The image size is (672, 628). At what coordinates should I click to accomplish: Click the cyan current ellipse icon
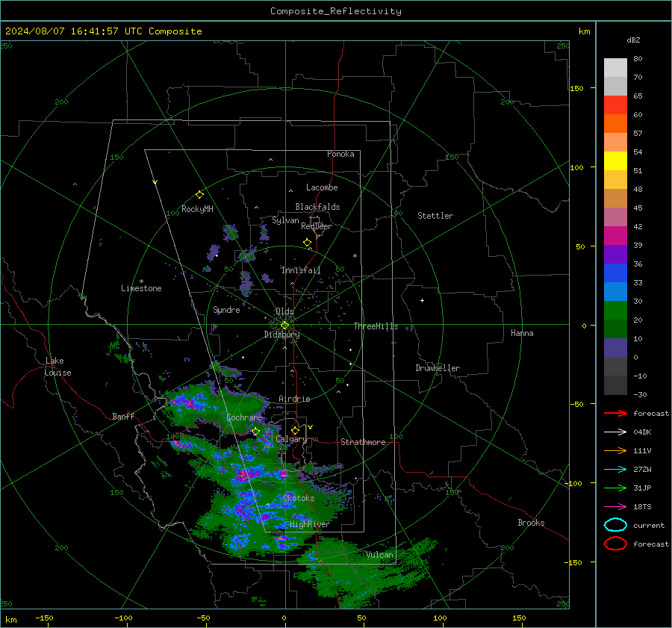click(615, 525)
